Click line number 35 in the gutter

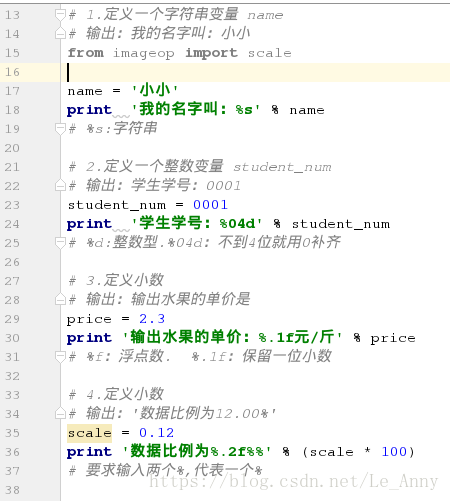12,433
